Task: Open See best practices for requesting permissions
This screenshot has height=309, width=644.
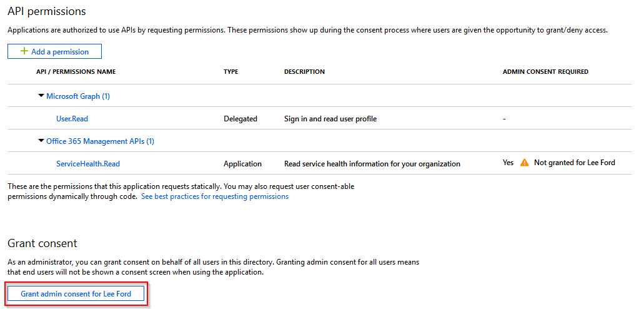Action: pos(215,196)
